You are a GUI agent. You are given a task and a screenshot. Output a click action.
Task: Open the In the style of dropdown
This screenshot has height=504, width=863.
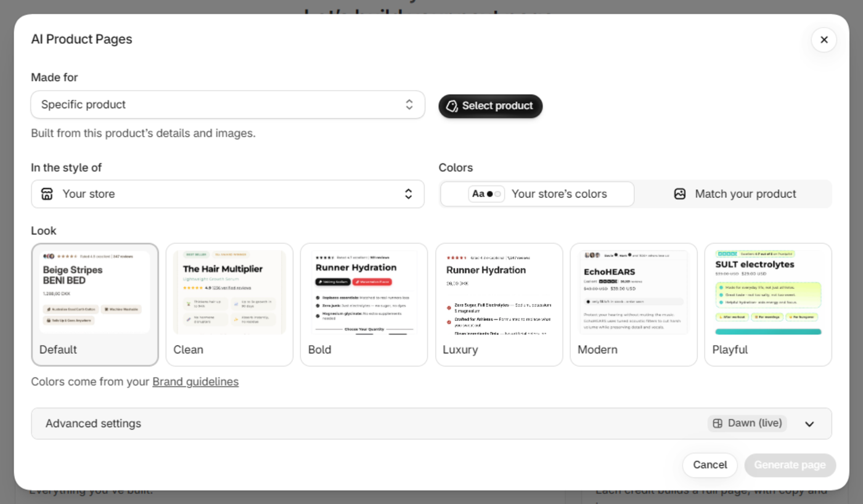point(228,194)
